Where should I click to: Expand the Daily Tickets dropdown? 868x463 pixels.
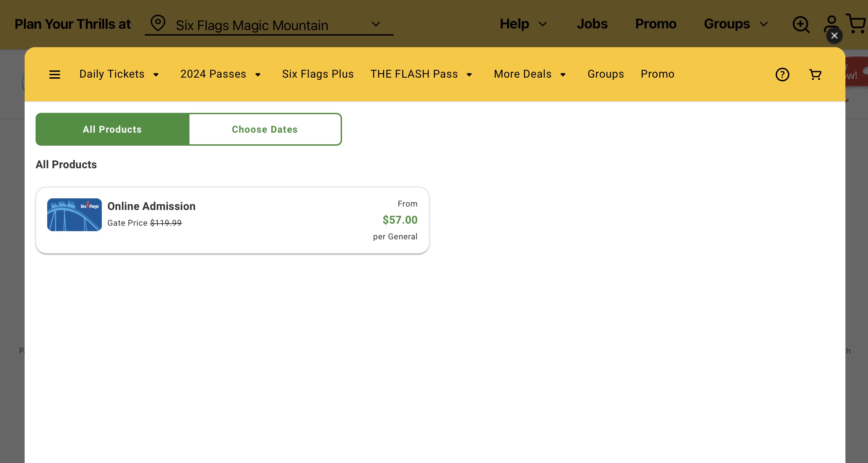[x=119, y=74]
